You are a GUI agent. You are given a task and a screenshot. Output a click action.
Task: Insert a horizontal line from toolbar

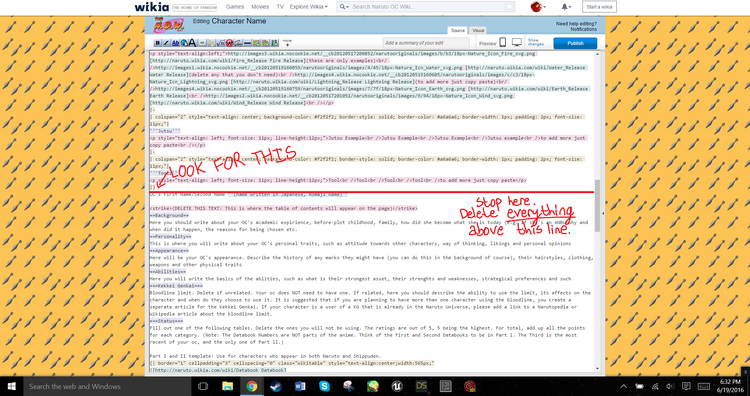[247, 43]
